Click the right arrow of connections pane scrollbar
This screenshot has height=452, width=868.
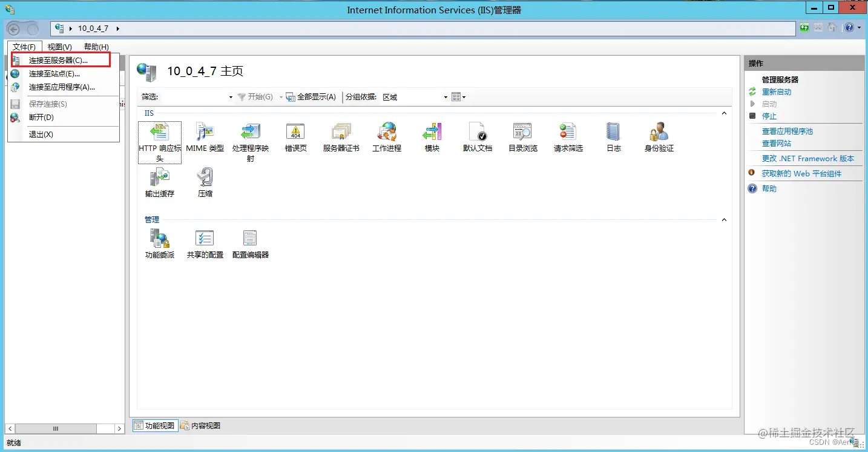pyautogui.click(x=119, y=428)
